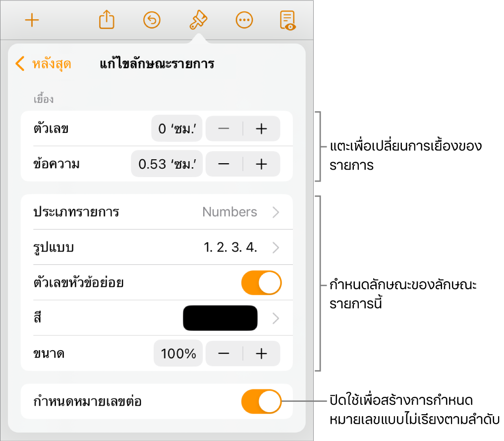Click the document reader icon at top right
The width and height of the screenshot is (504, 441).
point(289,20)
